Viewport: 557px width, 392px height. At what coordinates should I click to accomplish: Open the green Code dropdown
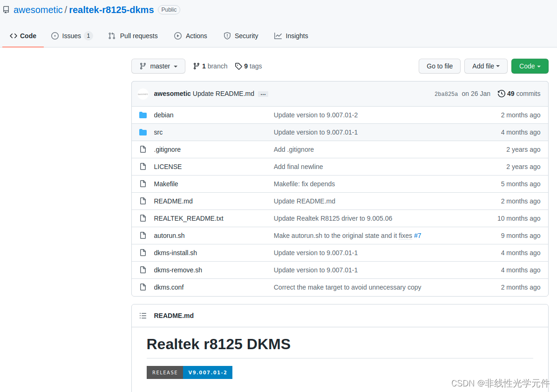[x=530, y=66]
